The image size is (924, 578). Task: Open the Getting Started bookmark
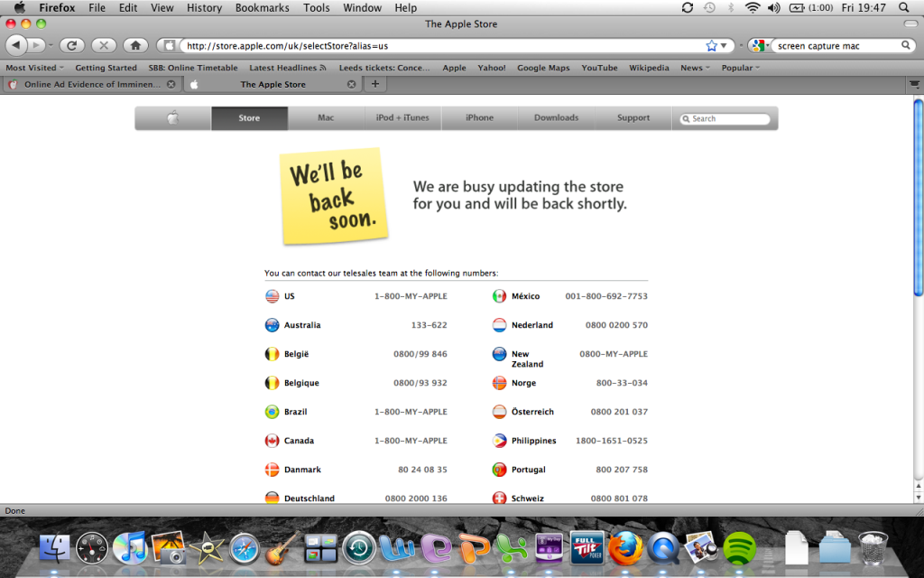click(x=106, y=68)
